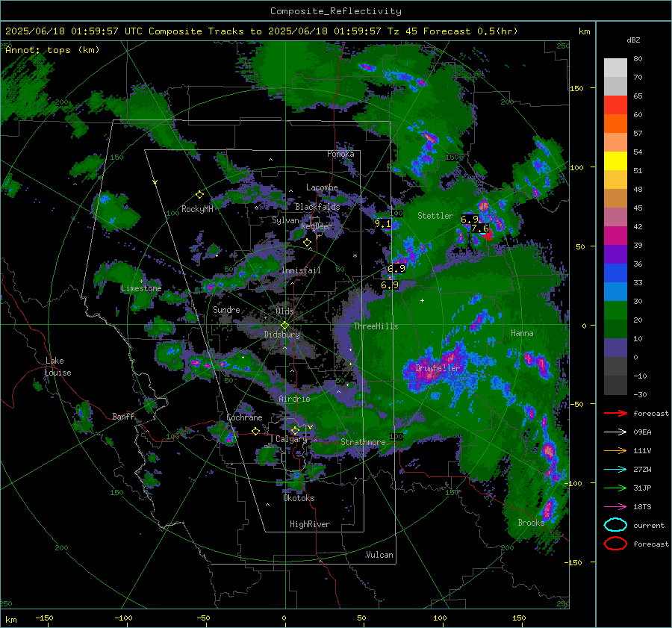This screenshot has height=628, width=672.
Task: Click the blue 36 dBZ color swatch
Action: 615,273
